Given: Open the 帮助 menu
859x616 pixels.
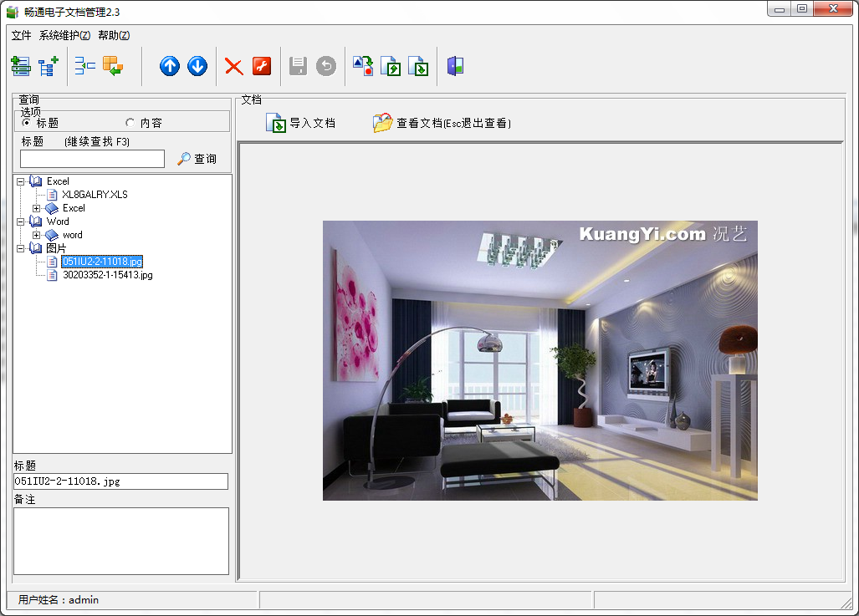Looking at the screenshot, I should click(x=114, y=35).
